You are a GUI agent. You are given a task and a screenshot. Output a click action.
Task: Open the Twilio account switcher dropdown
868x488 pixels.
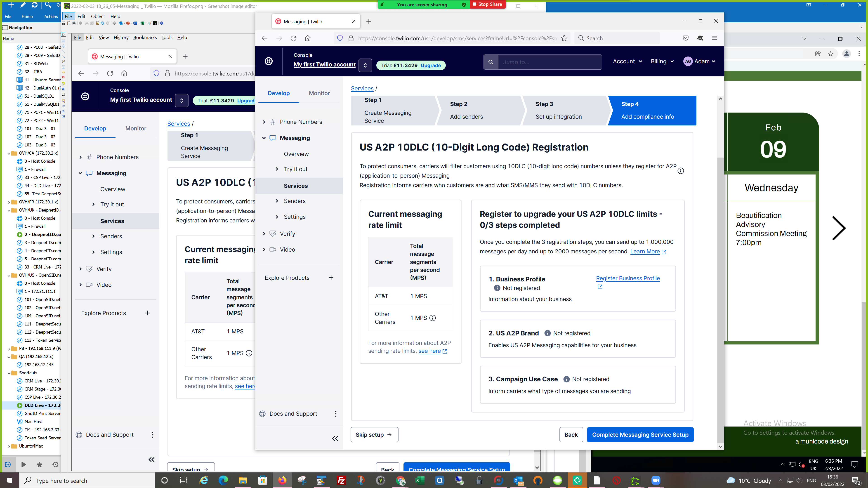(365, 65)
